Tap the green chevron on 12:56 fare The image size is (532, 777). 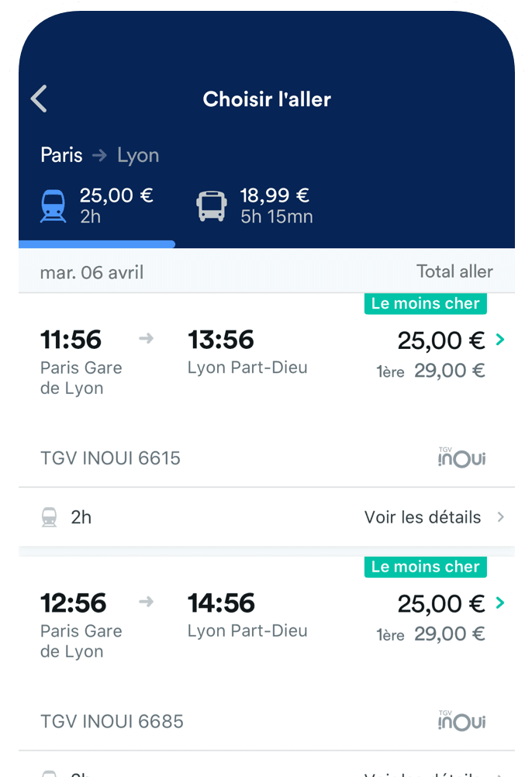[500, 603]
